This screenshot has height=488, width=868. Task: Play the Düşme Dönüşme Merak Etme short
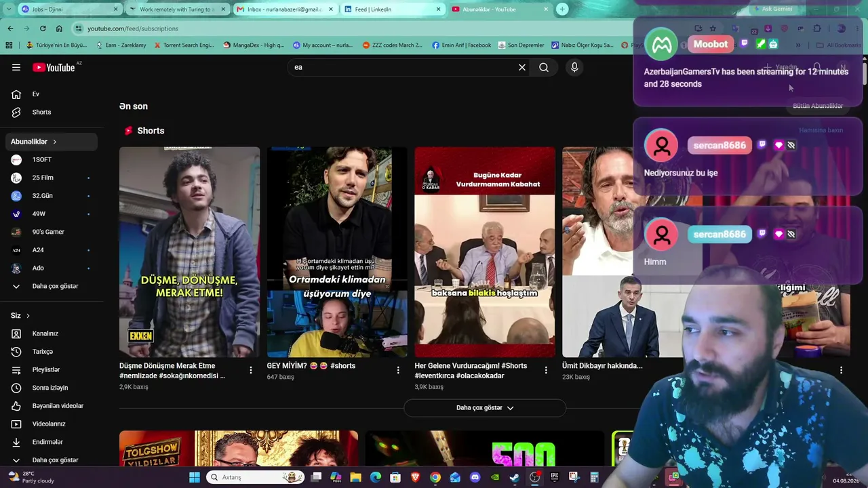click(189, 252)
